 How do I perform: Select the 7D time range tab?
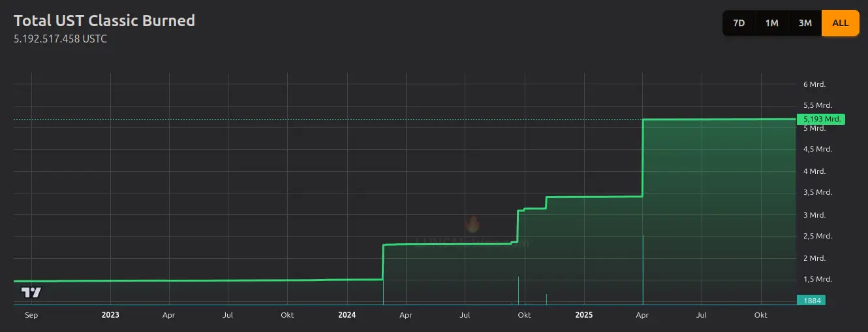pos(739,23)
